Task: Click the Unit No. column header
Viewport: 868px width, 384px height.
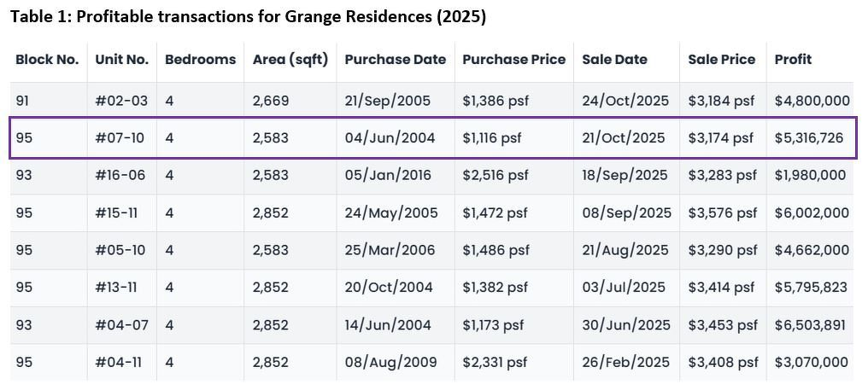Action: 121,60
